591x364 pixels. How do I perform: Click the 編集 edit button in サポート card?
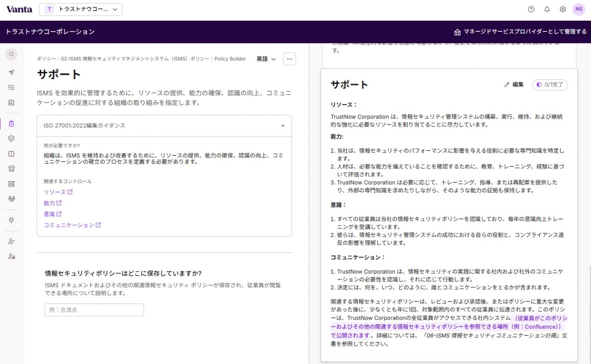coord(514,84)
